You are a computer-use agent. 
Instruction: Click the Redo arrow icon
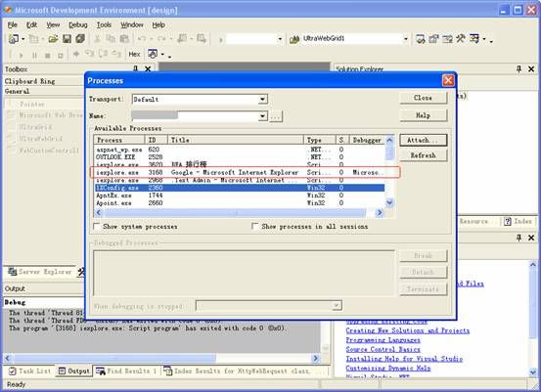click(161, 39)
